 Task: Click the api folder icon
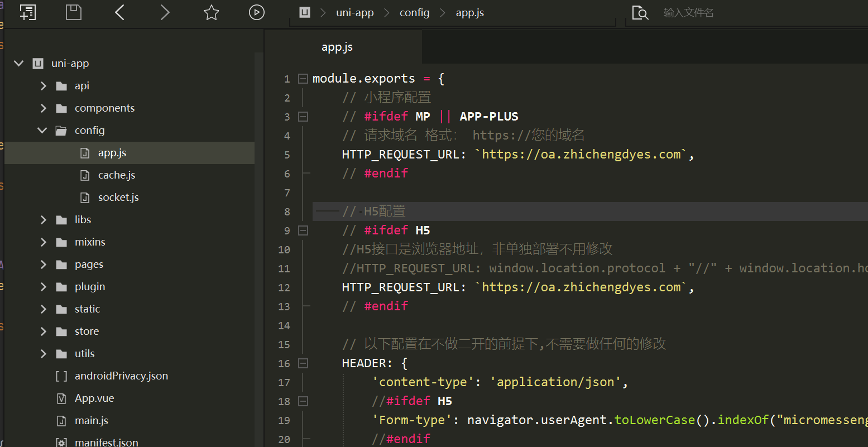[61, 86]
